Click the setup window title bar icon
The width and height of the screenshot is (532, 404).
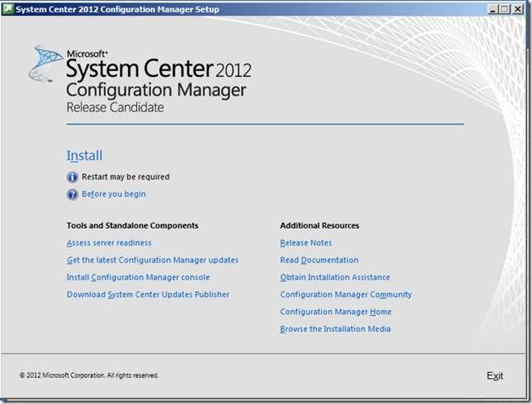[x=8, y=9]
